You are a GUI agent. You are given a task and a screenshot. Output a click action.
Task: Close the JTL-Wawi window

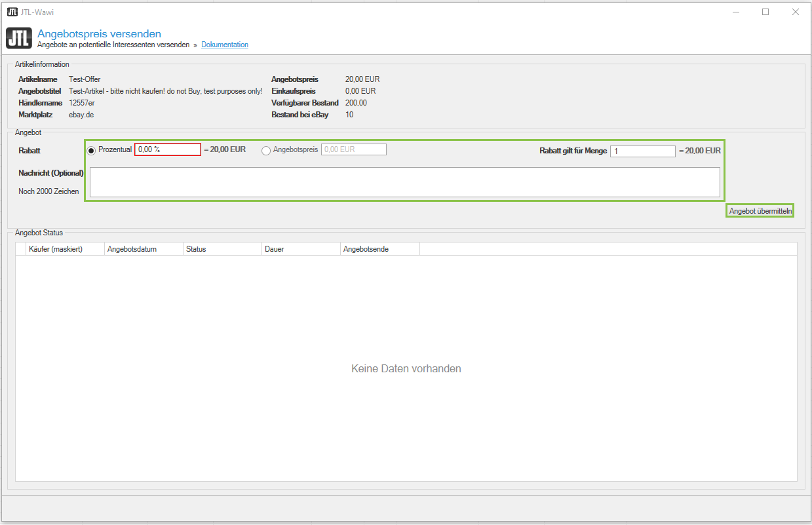[x=796, y=12]
